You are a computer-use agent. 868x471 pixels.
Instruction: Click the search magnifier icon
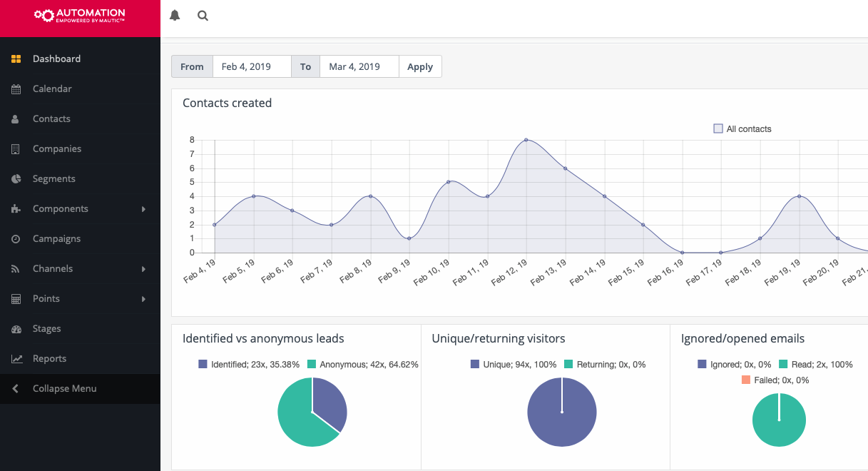point(203,16)
